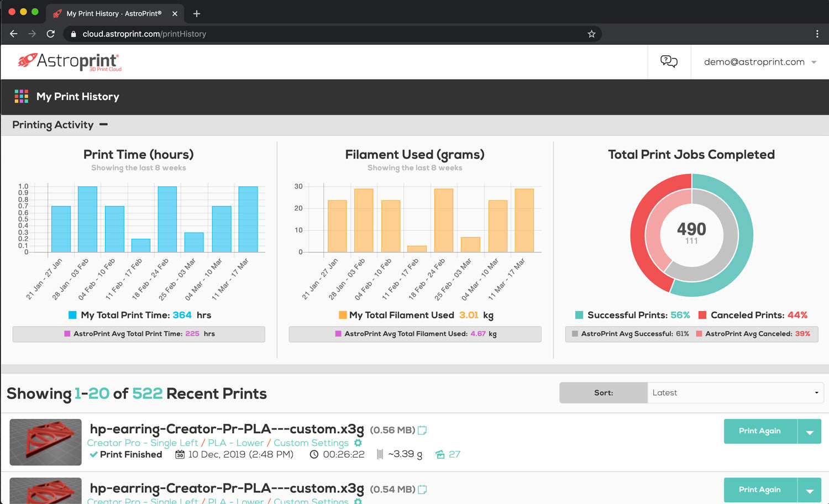Click 04 Feb - 10 Feb print time bar
The height and width of the screenshot is (504, 829).
pyautogui.click(x=114, y=229)
